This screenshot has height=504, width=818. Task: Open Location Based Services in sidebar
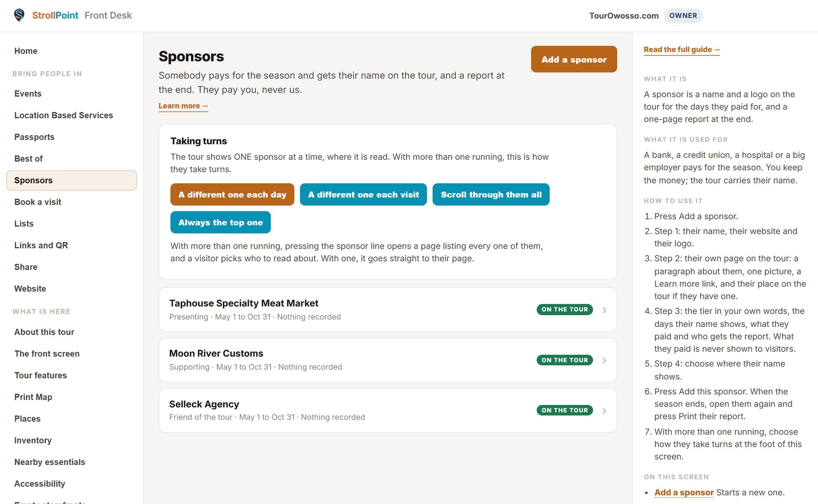[x=64, y=115]
